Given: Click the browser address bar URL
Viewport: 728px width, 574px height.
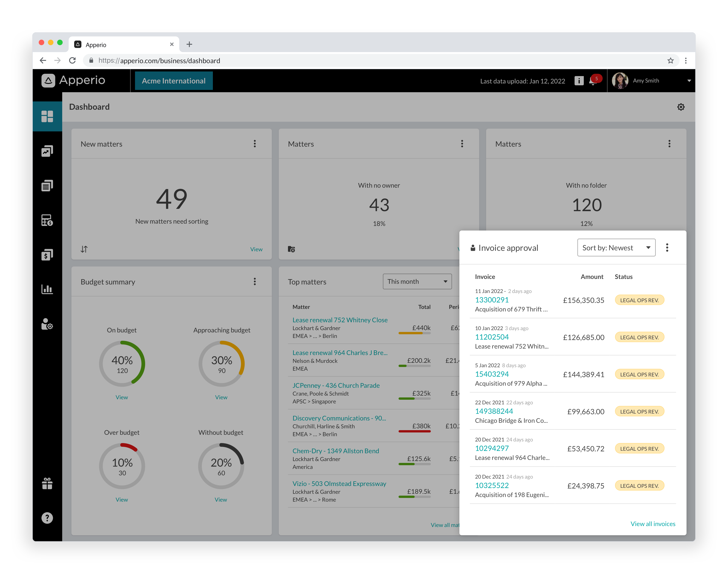Looking at the screenshot, I should tap(159, 60).
